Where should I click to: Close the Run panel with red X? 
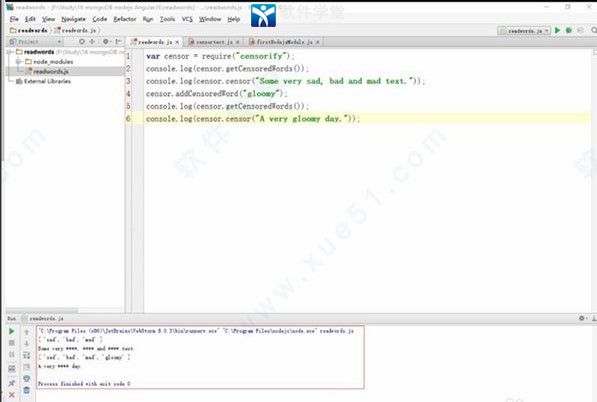pyautogui.click(x=11, y=395)
